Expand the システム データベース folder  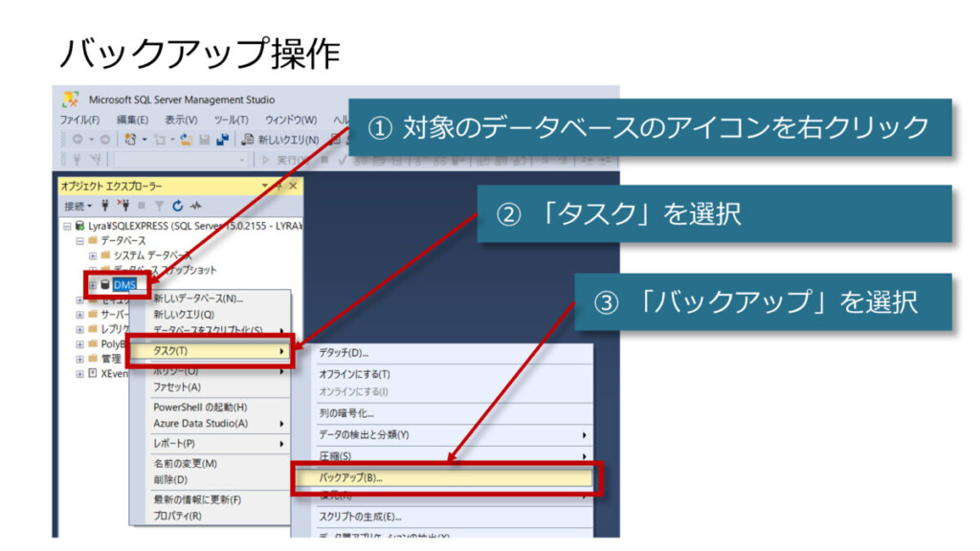[x=93, y=255]
